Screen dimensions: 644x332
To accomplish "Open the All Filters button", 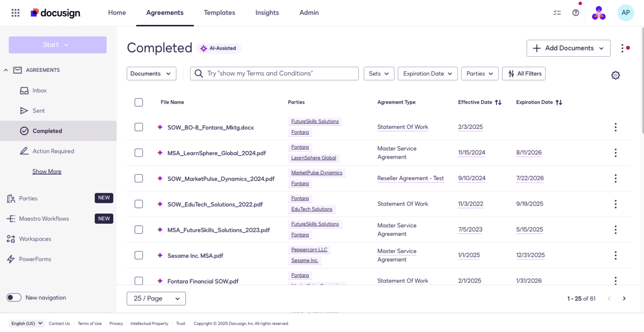I will [524, 73].
